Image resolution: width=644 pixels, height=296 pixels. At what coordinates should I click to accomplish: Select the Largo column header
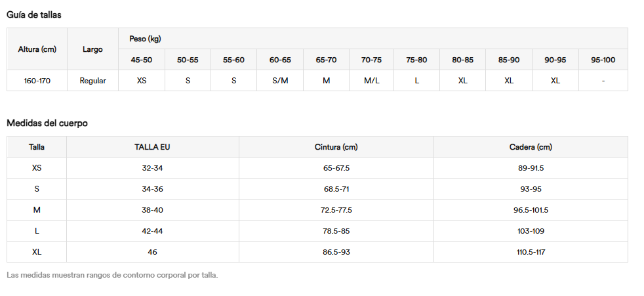tap(93, 49)
